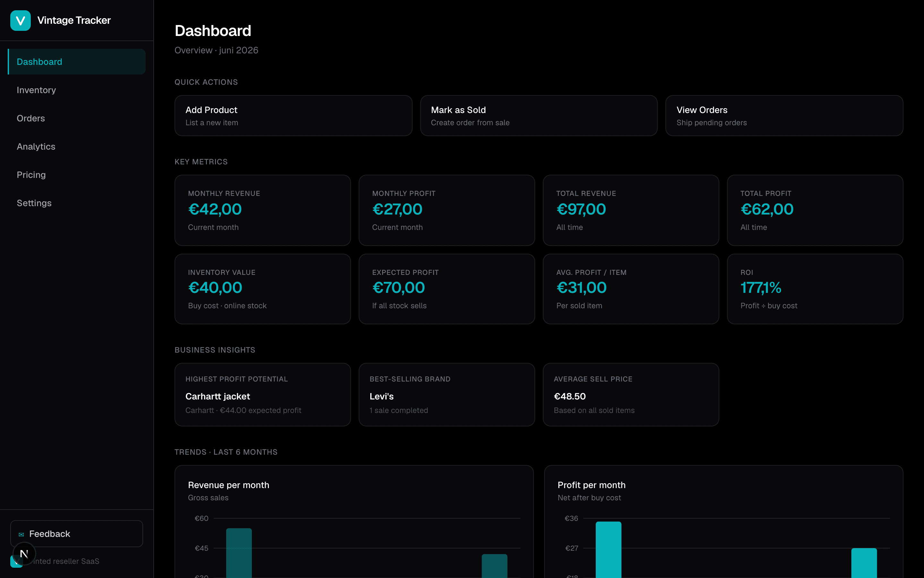Image resolution: width=924 pixels, height=578 pixels.
Task: Open the Orders section
Action: click(77, 118)
